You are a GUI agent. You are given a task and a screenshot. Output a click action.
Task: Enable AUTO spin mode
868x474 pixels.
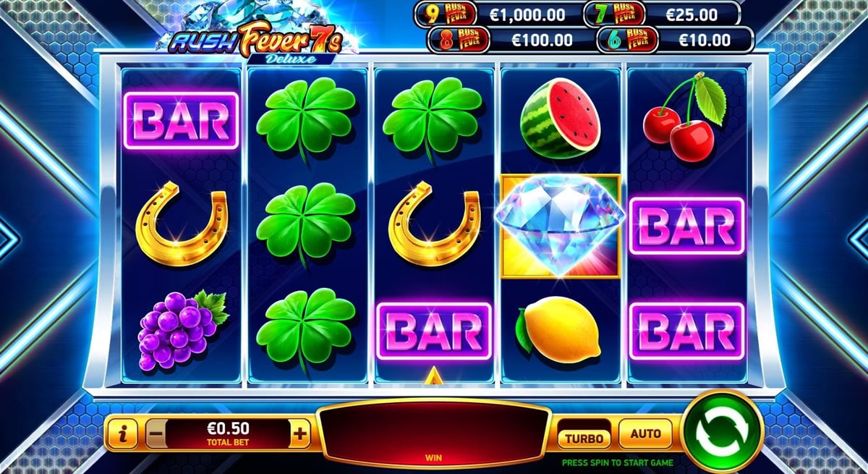[645, 434]
